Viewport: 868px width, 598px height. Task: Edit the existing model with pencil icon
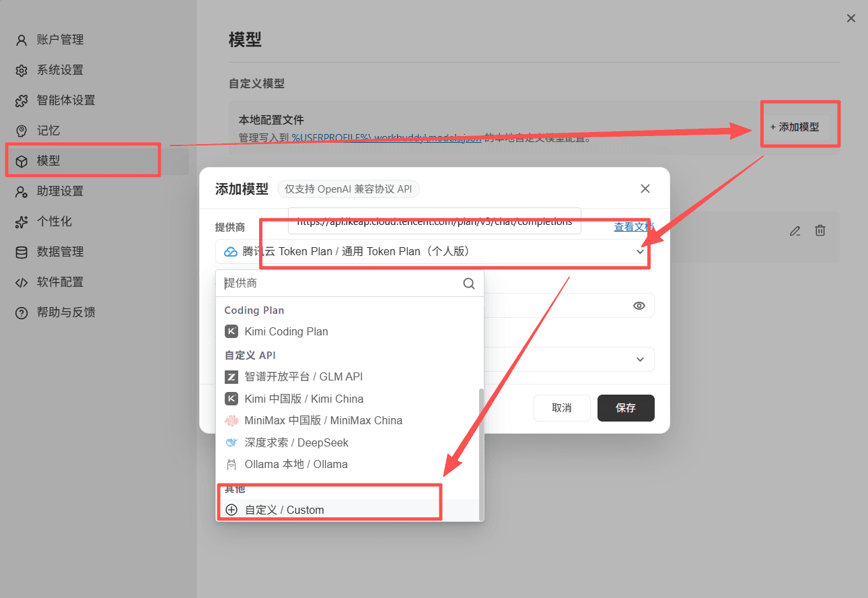tap(795, 231)
